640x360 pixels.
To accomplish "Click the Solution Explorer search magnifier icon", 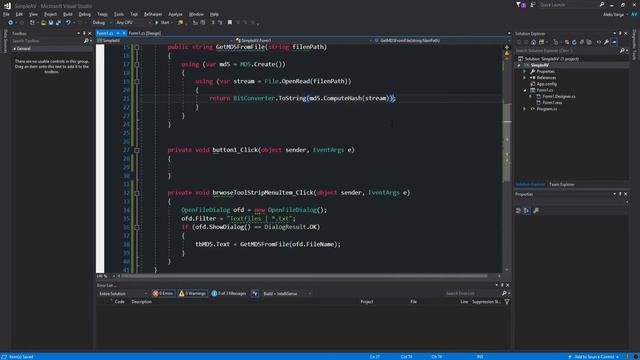I will (x=622, y=51).
